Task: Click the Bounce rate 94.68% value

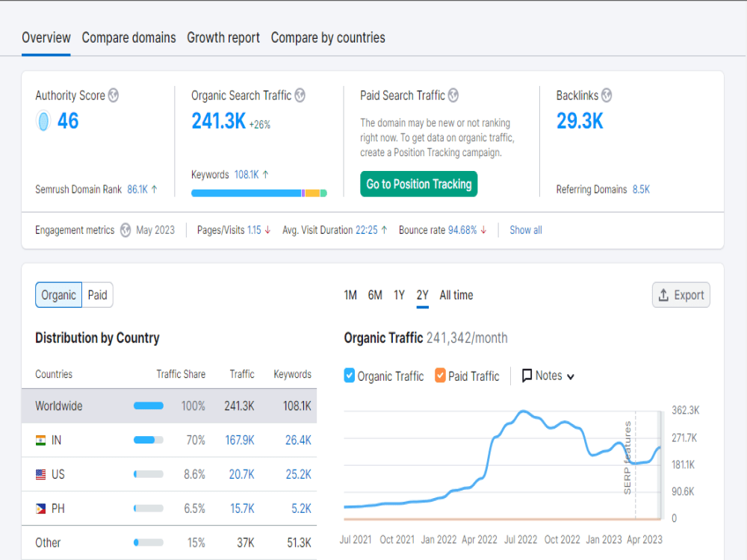Action: [x=462, y=231]
